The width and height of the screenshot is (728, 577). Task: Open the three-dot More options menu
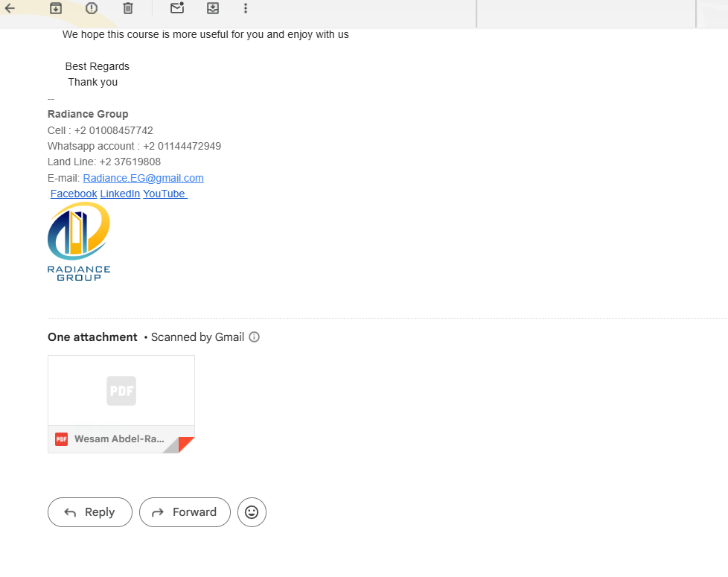click(246, 8)
